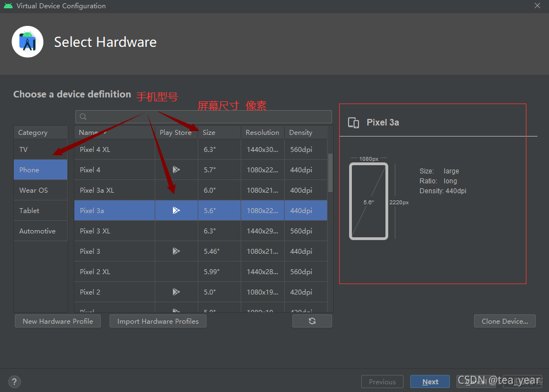
Task: Sort devices by the Size column
Action: 208,132
